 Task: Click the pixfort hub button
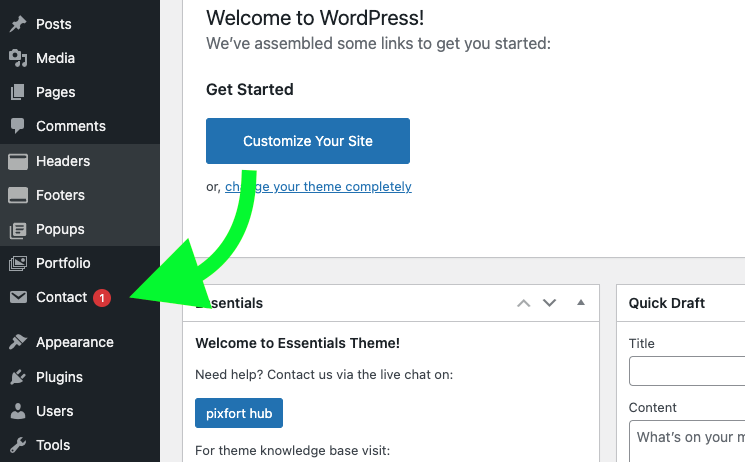(x=239, y=413)
